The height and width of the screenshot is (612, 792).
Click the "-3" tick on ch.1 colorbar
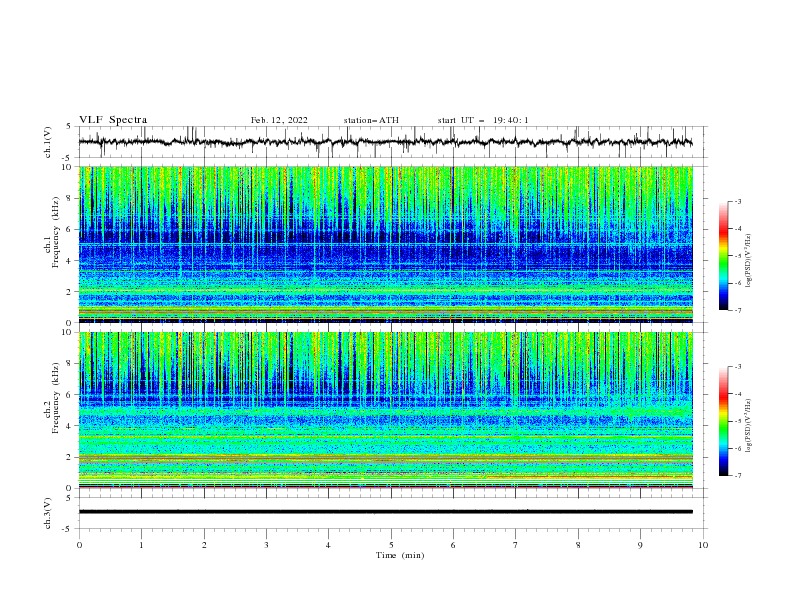737,201
